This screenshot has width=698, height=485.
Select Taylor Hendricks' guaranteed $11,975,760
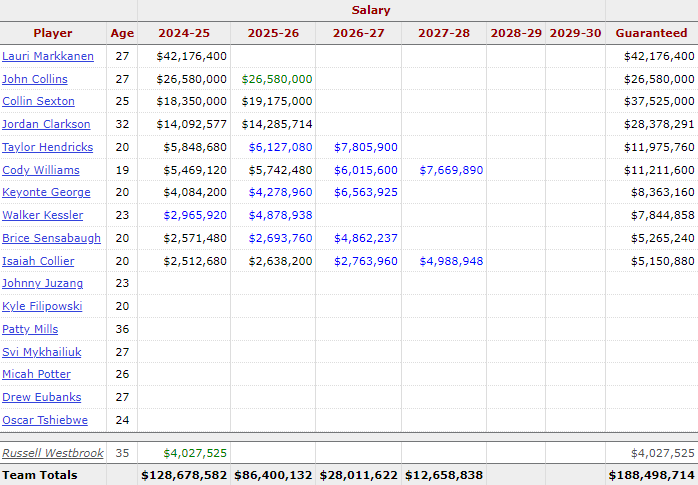(659, 147)
